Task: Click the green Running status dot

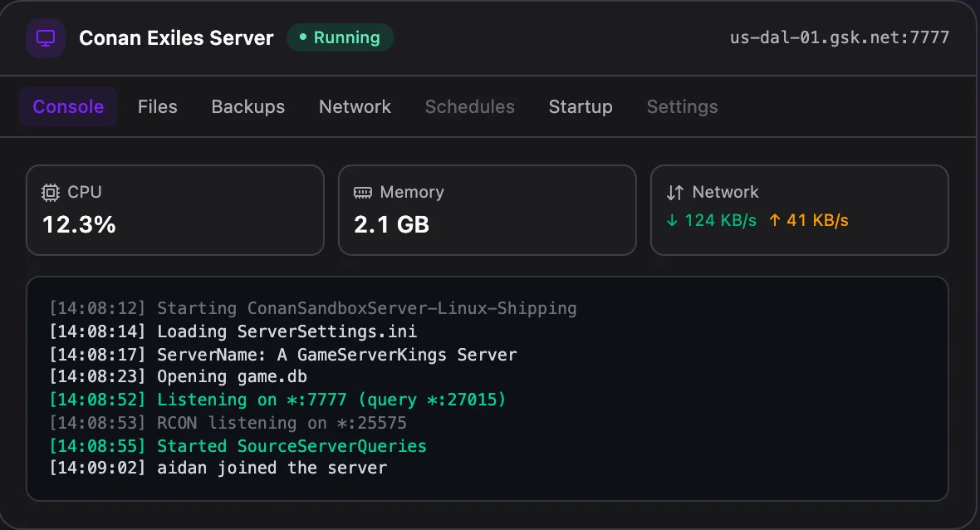Action: coord(303,37)
